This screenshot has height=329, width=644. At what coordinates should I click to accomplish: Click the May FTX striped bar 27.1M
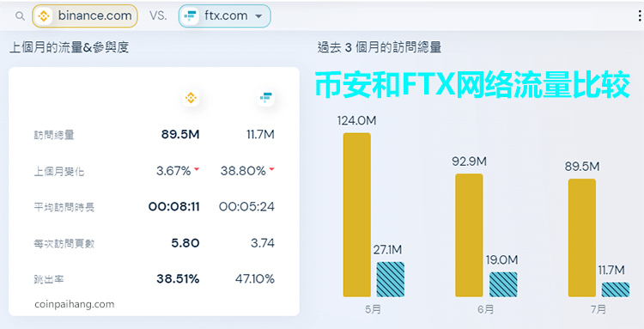pyautogui.click(x=390, y=279)
